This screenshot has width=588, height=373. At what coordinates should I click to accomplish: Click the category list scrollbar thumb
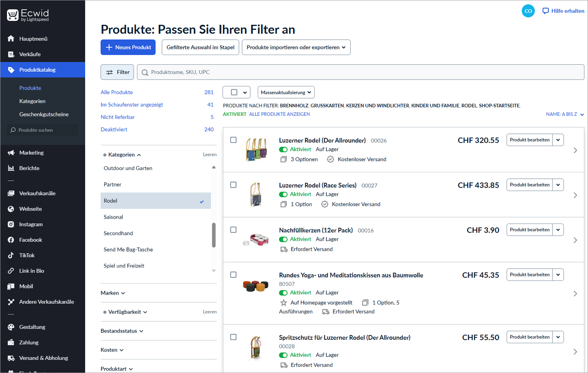click(214, 235)
